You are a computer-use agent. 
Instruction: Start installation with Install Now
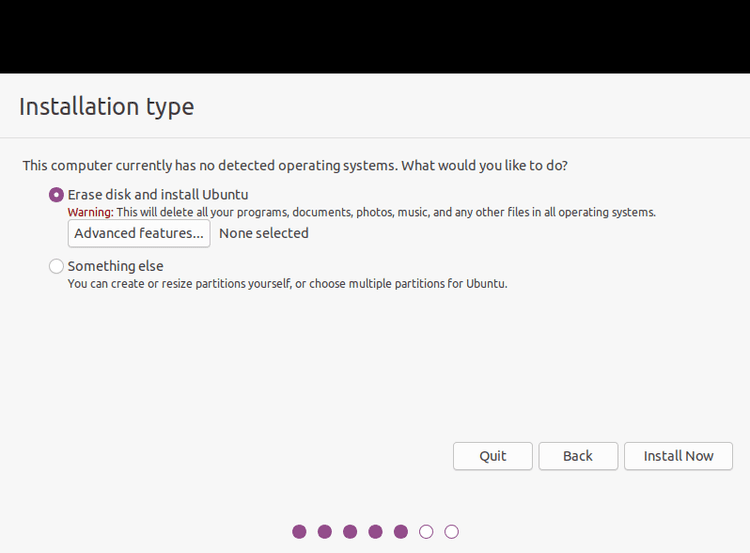tap(678, 456)
